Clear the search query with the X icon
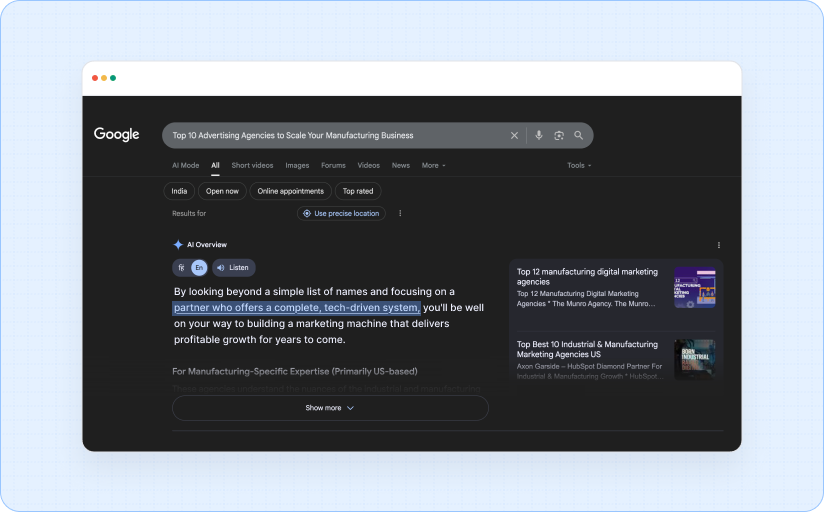Viewport: 824px width, 512px height. (514, 136)
